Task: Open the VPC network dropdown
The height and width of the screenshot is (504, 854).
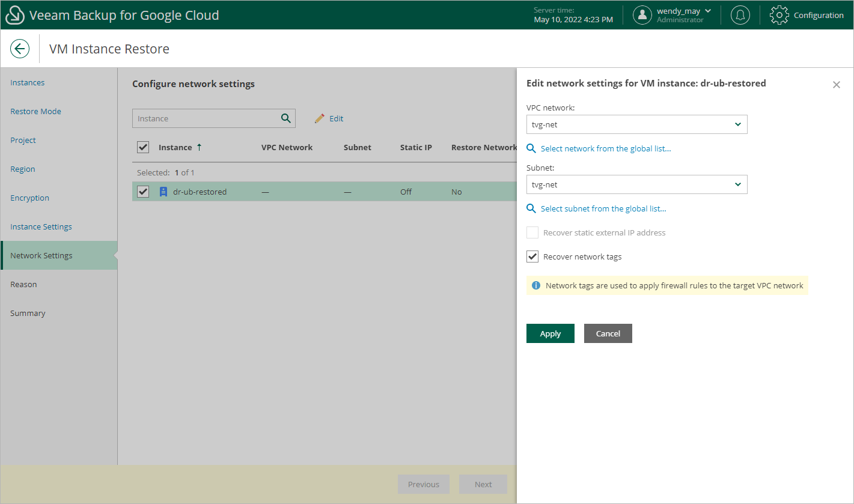Action: pyautogui.click(x=637, y=124)
